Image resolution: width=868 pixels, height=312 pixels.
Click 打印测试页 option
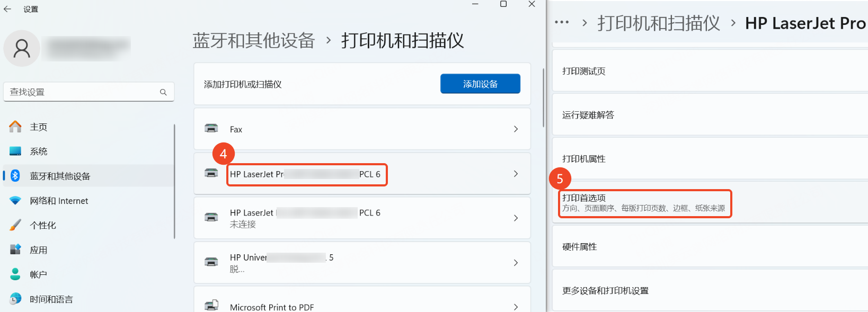(x=710, y=70)
